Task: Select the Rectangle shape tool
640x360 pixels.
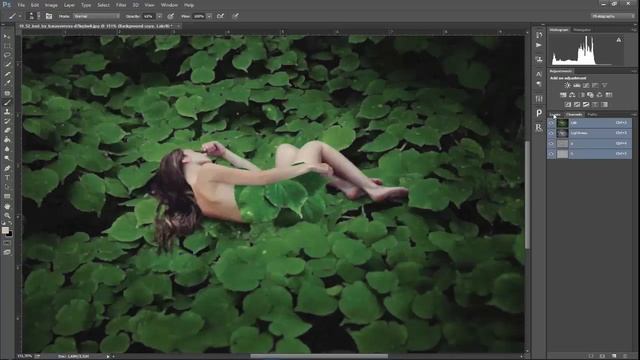Action: tap(7, 196)
